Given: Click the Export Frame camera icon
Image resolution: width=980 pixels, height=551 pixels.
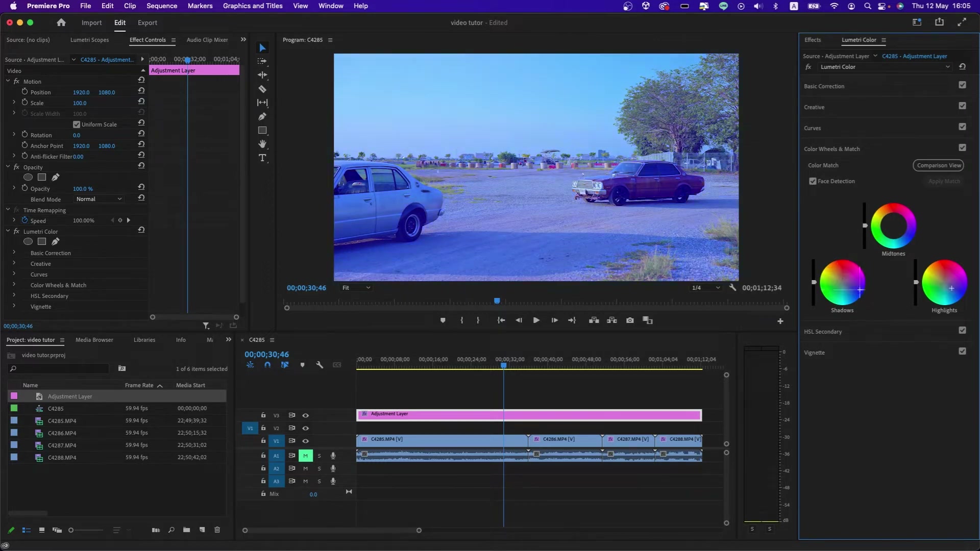Looking at the screenshot, I should tap(630, 320).
